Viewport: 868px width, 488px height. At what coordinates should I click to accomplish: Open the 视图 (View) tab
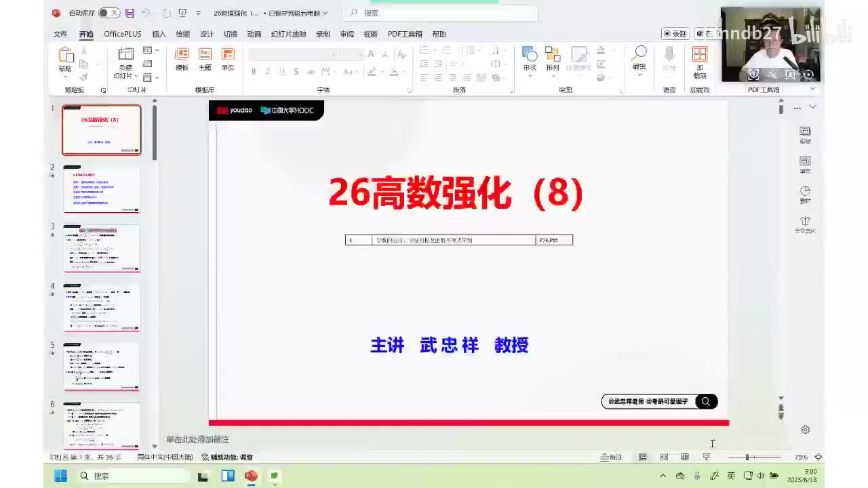[x=370, y=34]
